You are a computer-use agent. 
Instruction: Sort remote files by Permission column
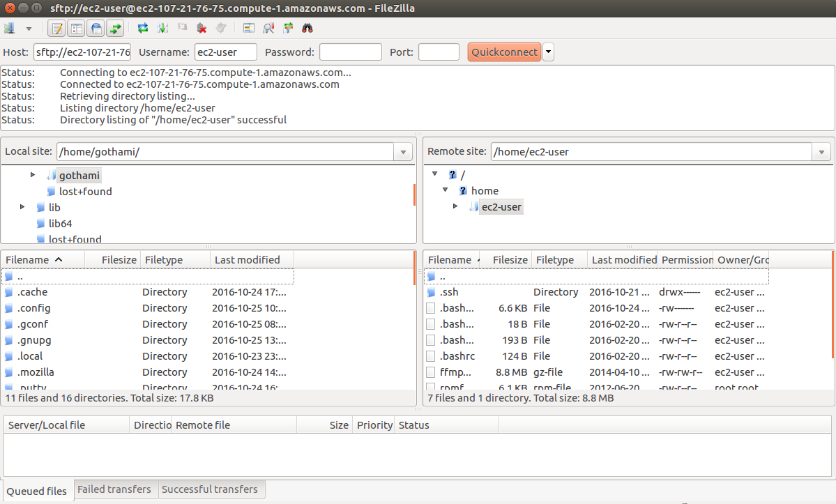coord(685,260)
